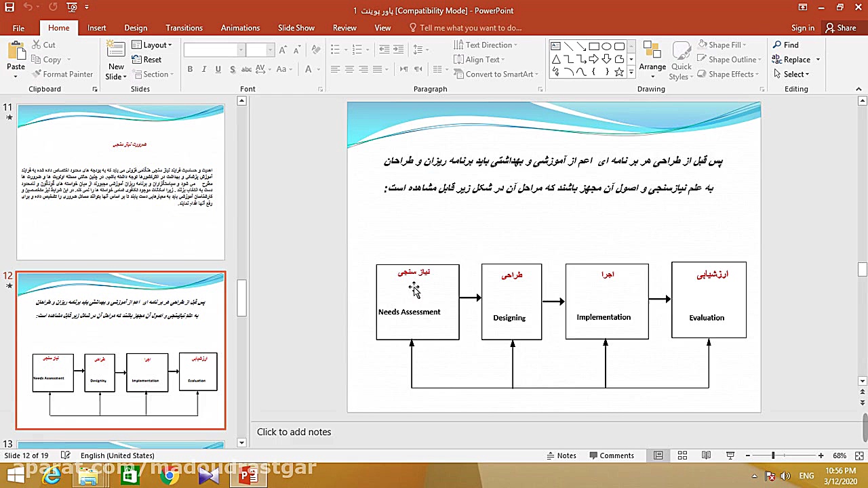Click the Share button
Image resolution: width=868 pixels, height=488 pixels.
point(841,28)
